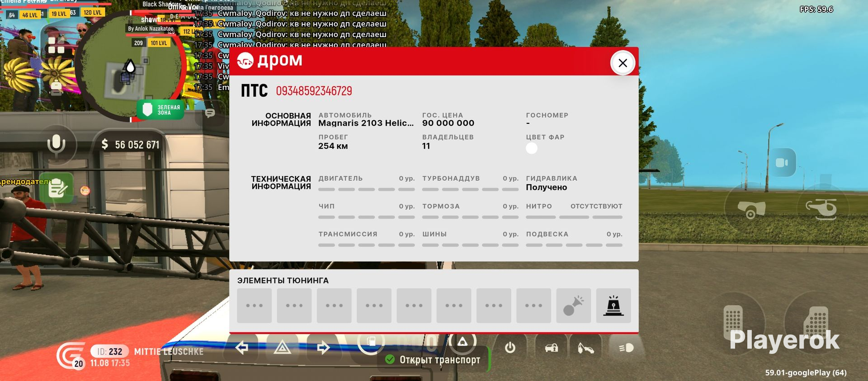Tap the Двигатель upgrade level bar
868x381 pixels.
(x=367, y=189)
